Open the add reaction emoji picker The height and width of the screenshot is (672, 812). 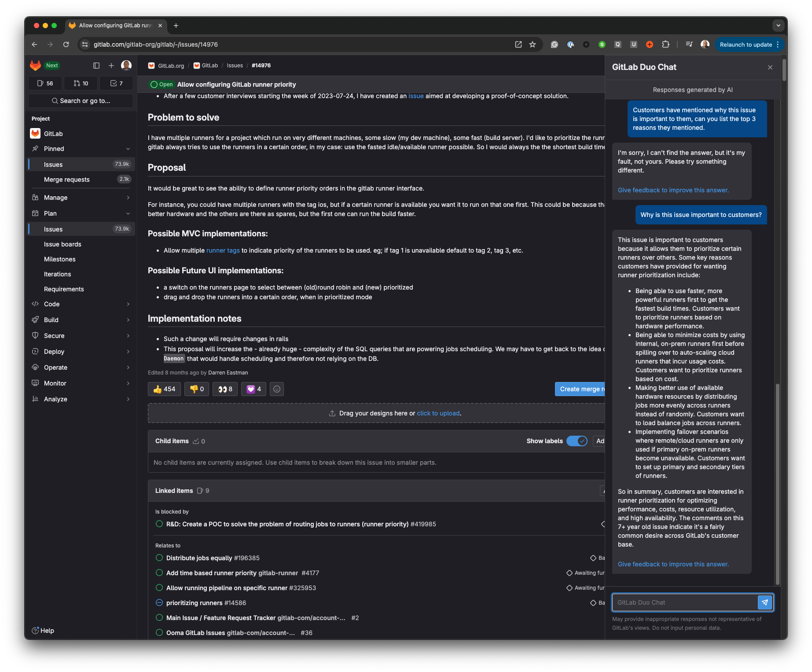pos(277,389)
